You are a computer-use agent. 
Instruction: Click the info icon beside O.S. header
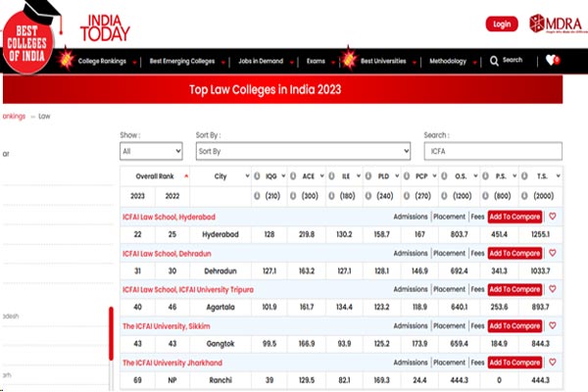(444, 176)
